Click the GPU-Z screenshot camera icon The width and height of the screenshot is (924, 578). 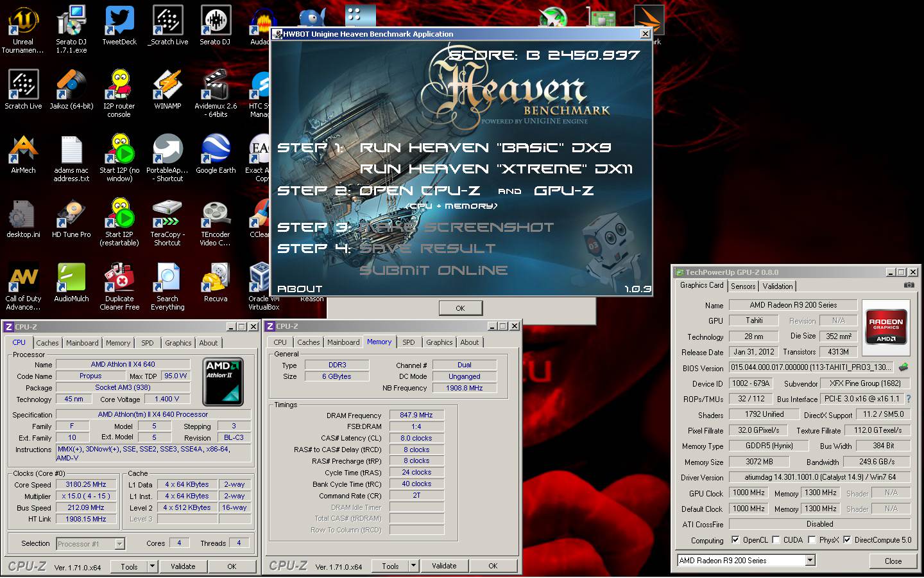(909, 285)
